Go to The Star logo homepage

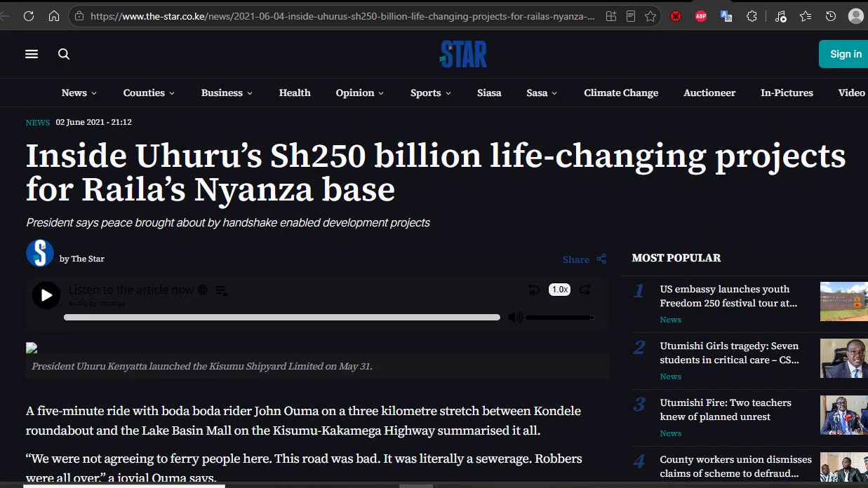[463, 54]
